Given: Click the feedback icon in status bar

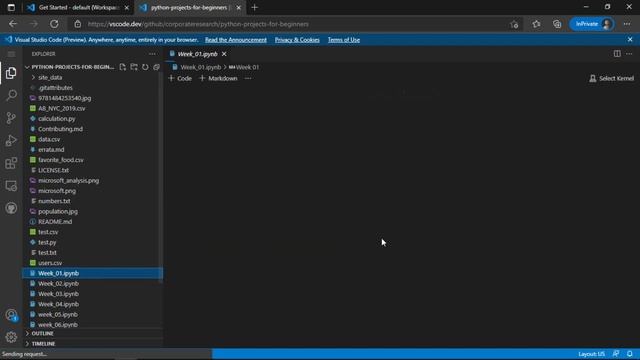Looking at the screenshot, I should click(616, 354).
